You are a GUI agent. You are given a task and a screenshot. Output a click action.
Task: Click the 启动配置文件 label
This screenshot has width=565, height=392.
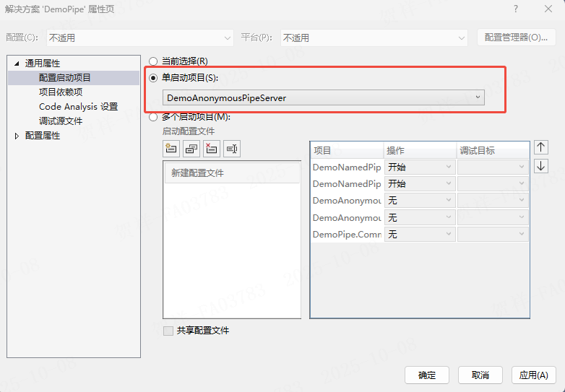[x=189, y=131]
